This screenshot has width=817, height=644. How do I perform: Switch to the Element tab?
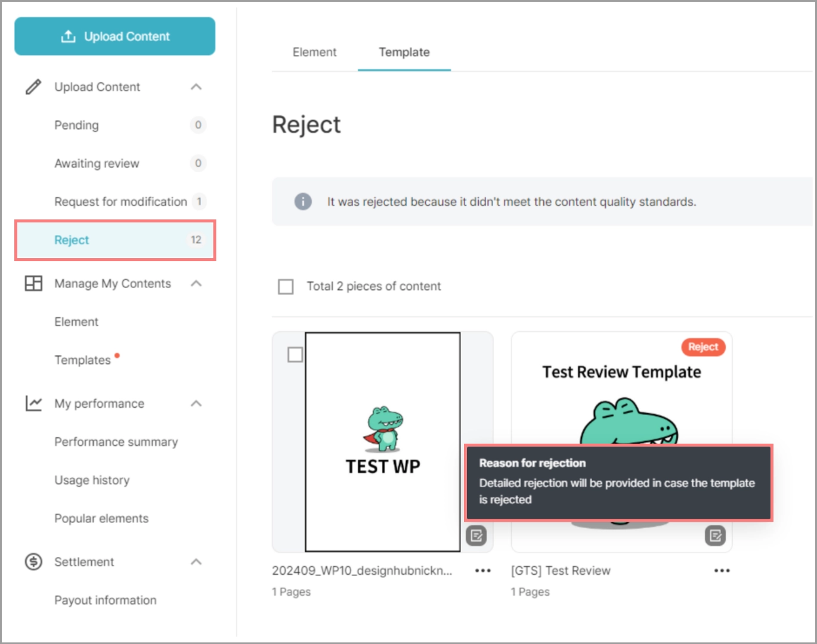[314, 52]
